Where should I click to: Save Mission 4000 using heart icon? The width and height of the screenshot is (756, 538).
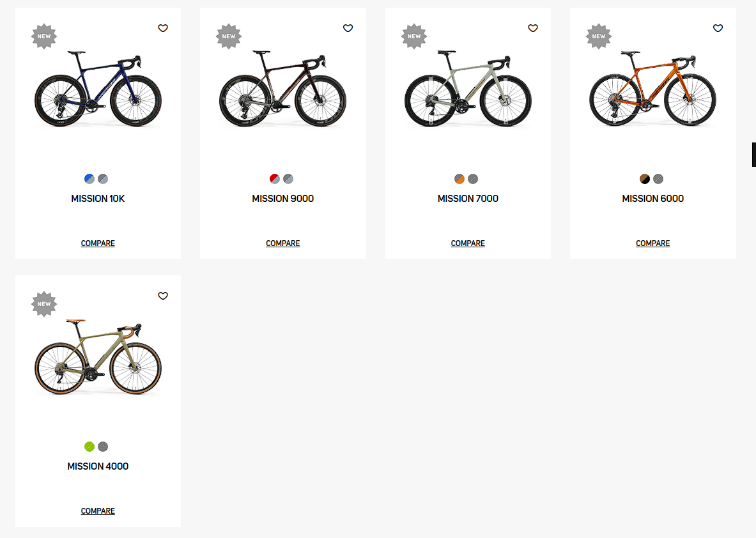click(x=163, y=296)
